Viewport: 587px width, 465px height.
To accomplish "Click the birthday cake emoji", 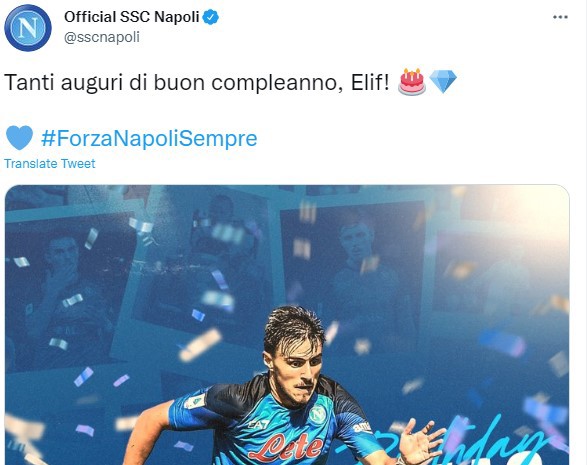I will (x=412, y=82).
